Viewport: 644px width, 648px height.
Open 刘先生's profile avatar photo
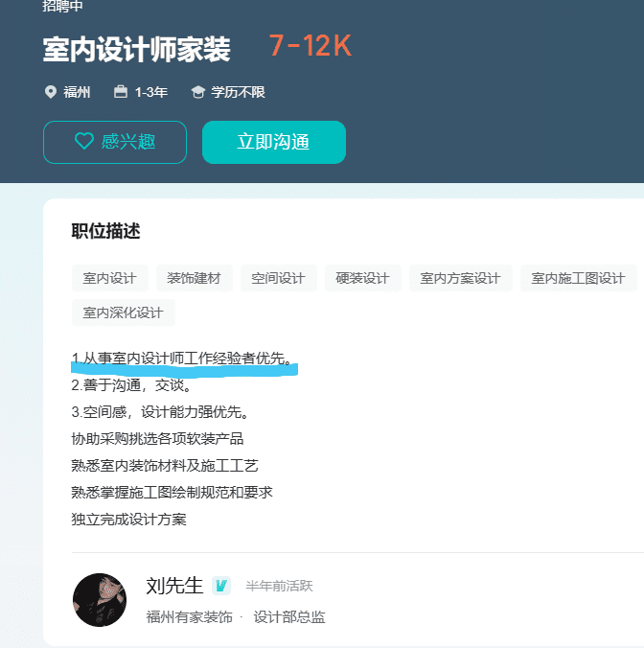coord(100,600)
